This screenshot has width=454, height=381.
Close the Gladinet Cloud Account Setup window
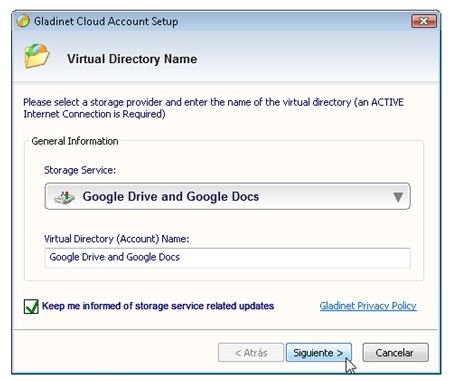pyautogui.click(x=424, y=21)
